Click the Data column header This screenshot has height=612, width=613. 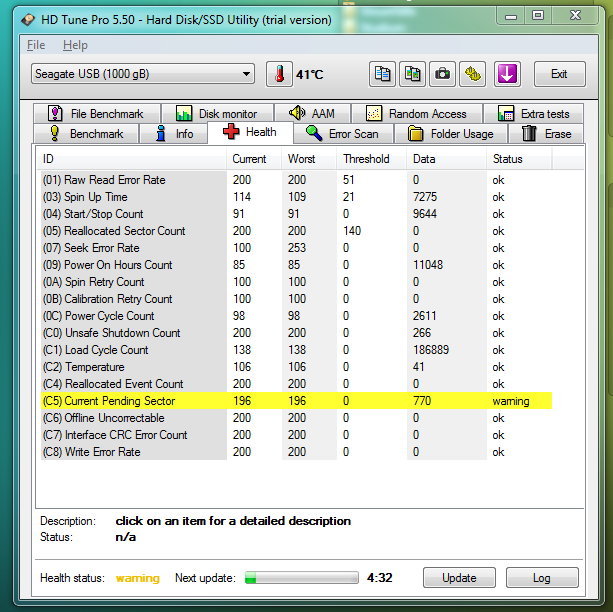point(447,159)
